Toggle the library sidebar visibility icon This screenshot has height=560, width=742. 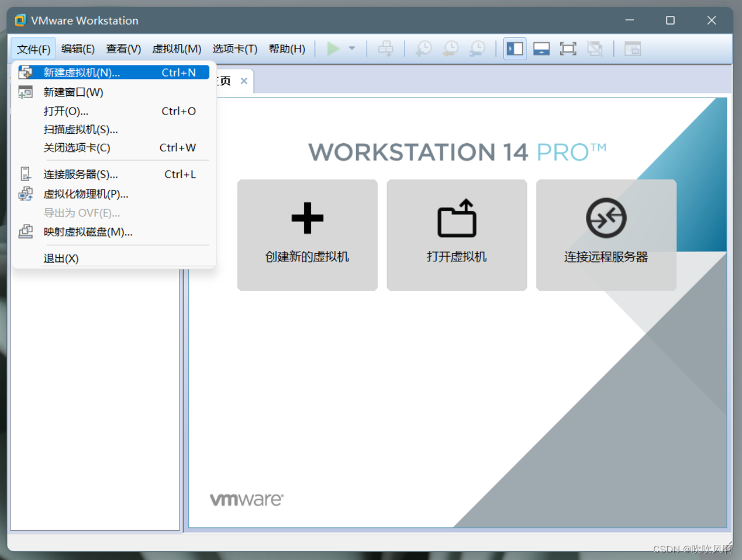coord(515,49)
